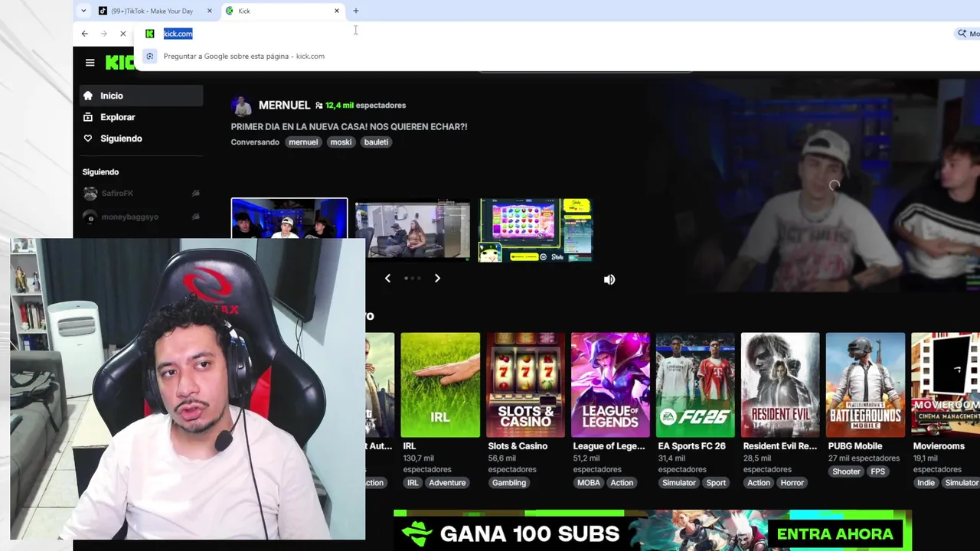980x551 pixels.
Task: Show next featured stream with right chevron
Action: [437, 279]
